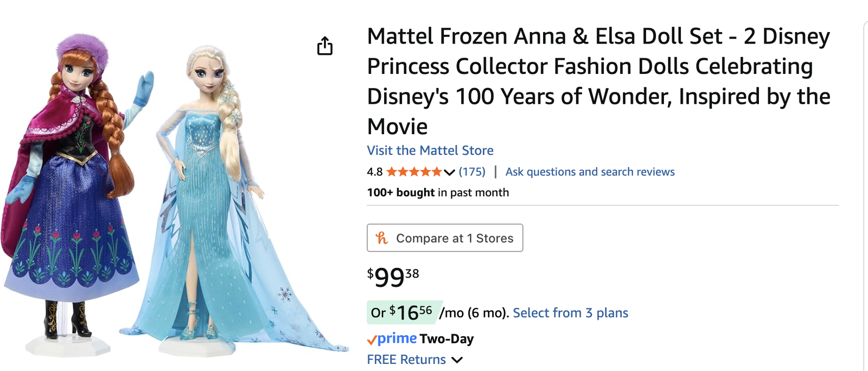Click the 100+ bought in past month text

pos(438,192)
